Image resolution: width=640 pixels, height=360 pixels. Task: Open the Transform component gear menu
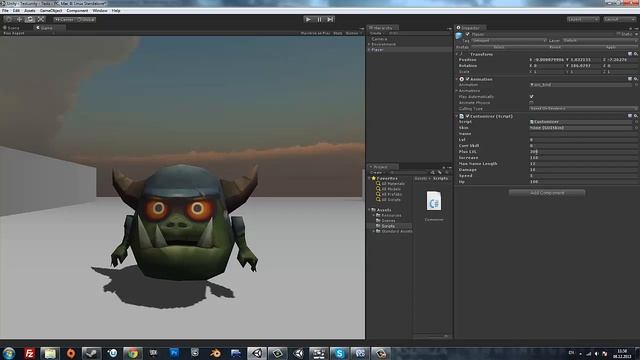click(636, 54)
